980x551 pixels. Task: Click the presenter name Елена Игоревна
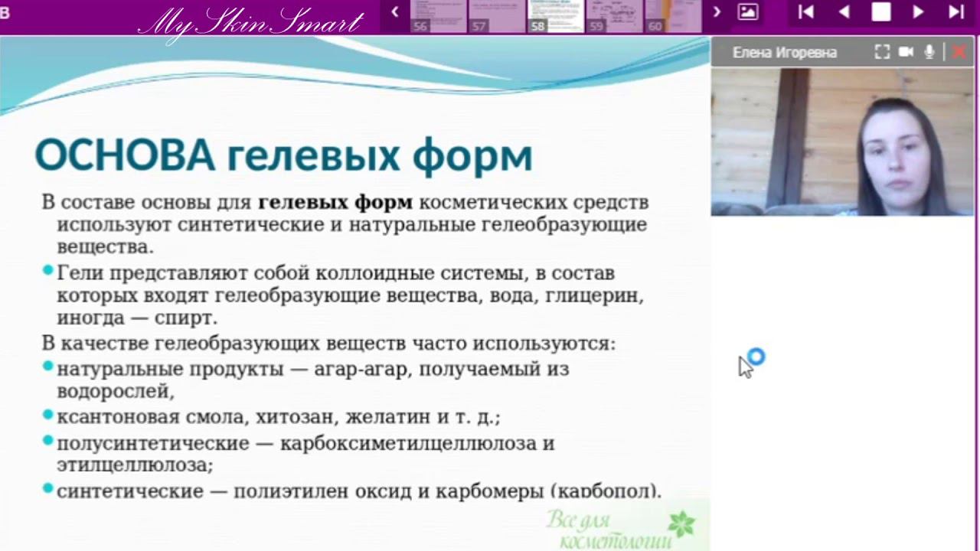[785, 53]
